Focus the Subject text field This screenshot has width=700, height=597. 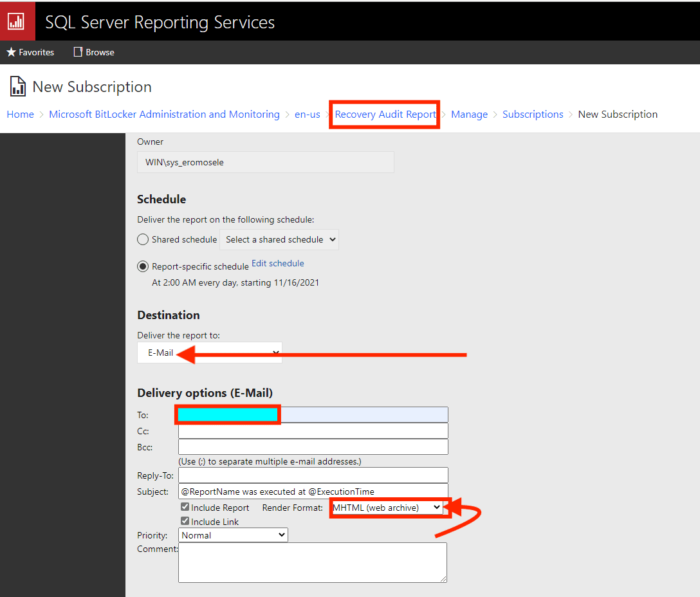coord(313,491)
